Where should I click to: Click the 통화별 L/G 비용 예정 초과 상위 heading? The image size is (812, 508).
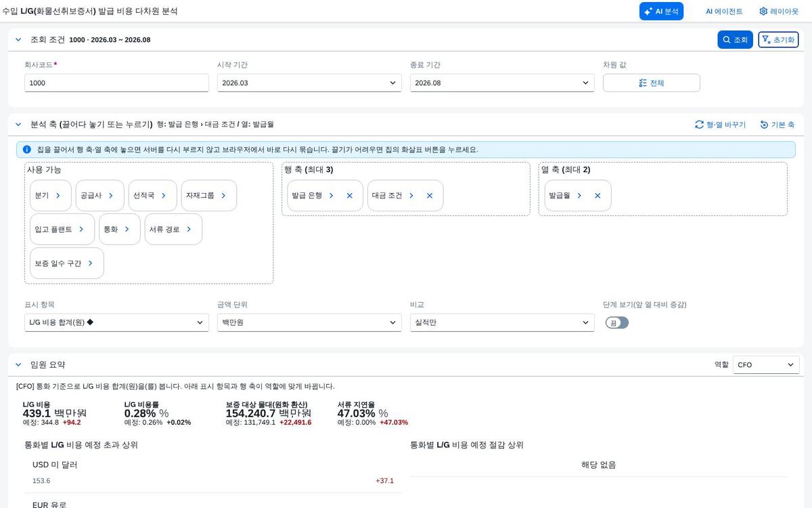coord(81,445)
